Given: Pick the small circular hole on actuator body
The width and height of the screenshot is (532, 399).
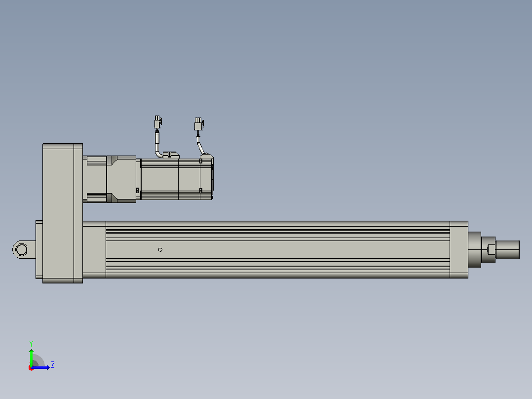Looking at the screenshot, I should coord(160,249).
